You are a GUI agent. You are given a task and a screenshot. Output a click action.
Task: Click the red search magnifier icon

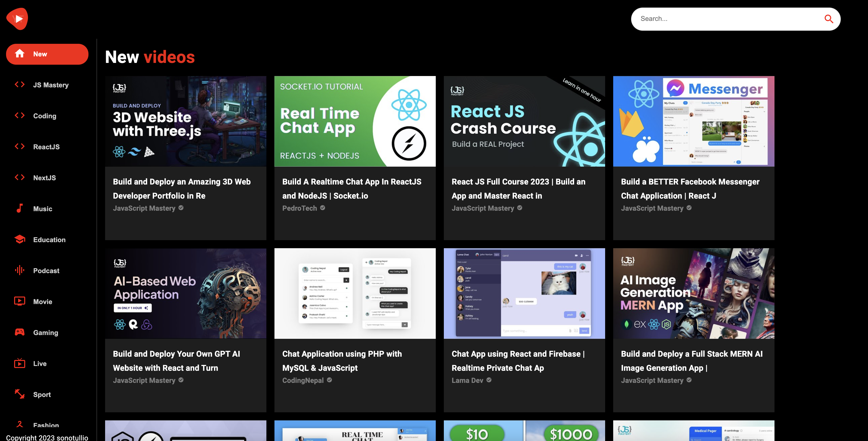pyautogui.click(x=829, y=19)
